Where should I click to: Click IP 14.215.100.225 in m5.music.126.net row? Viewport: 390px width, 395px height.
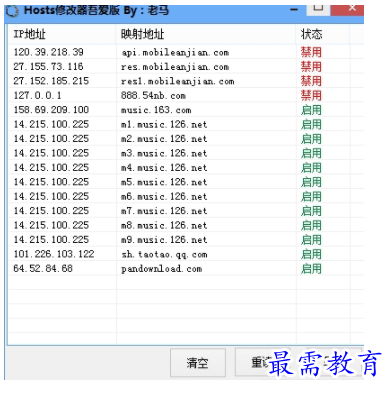[x=51, y=182]
